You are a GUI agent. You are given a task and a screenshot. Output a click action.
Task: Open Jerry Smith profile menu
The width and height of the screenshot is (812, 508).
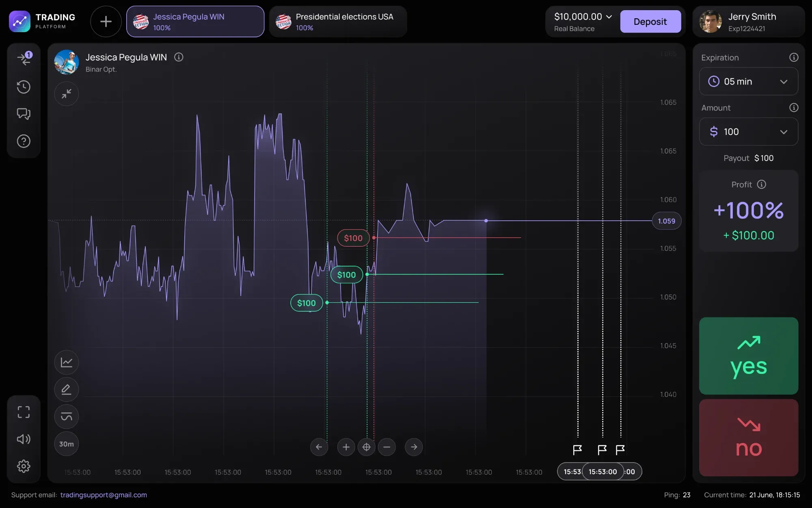tap(748, 22)
